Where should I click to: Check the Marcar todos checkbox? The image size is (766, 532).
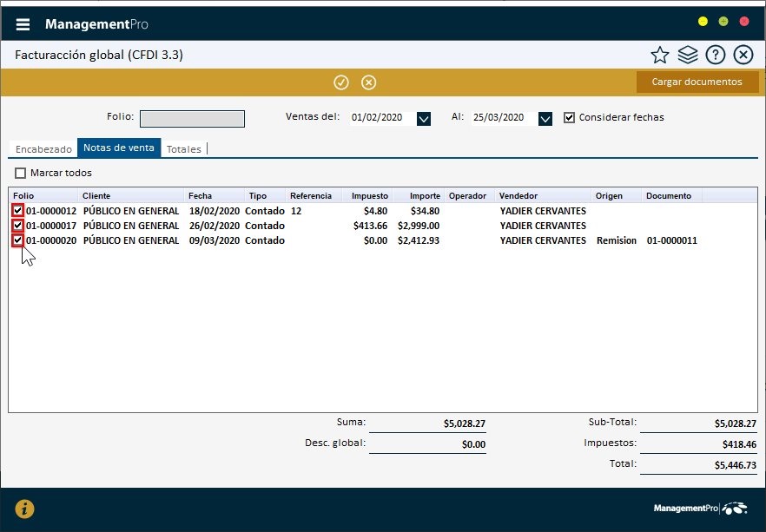(20, 174)
